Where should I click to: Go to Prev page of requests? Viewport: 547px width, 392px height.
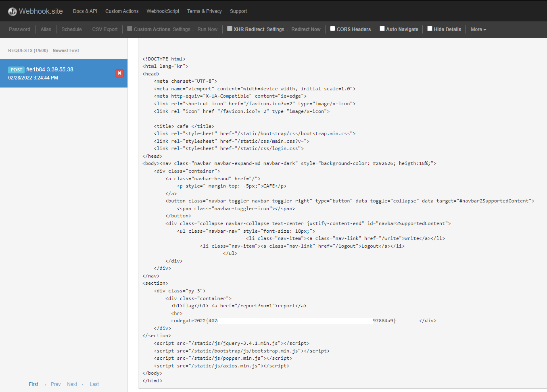tap(52, 384)
